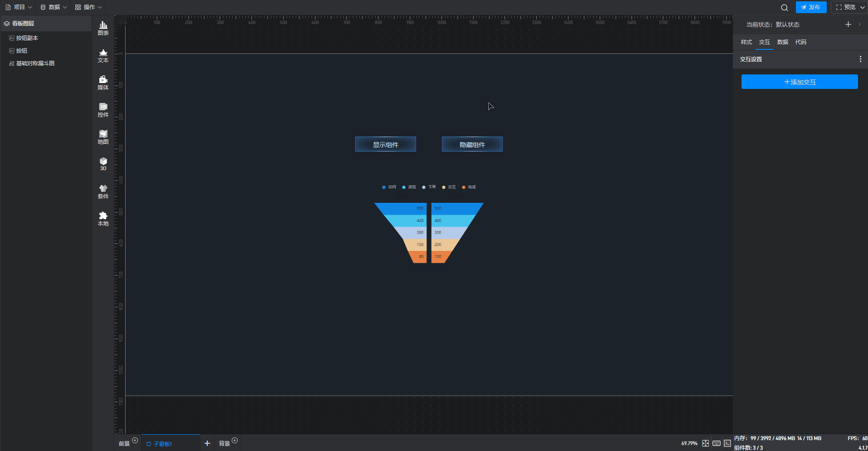868x451 pixels.
Task: Click the right funnel segment valued 500
Action: pos(457,209)
